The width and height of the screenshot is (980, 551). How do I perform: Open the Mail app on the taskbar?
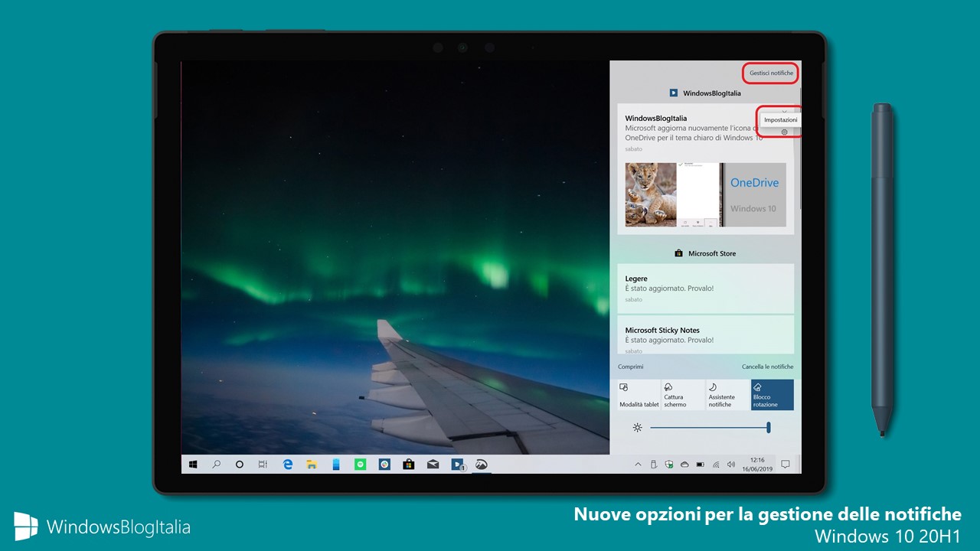[433, 464]
